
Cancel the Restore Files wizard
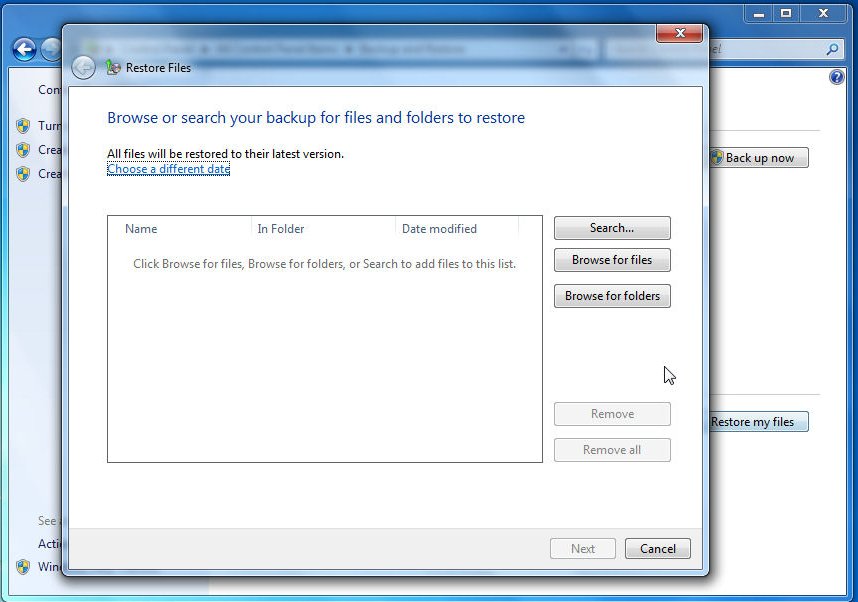[x=657, y=548]
